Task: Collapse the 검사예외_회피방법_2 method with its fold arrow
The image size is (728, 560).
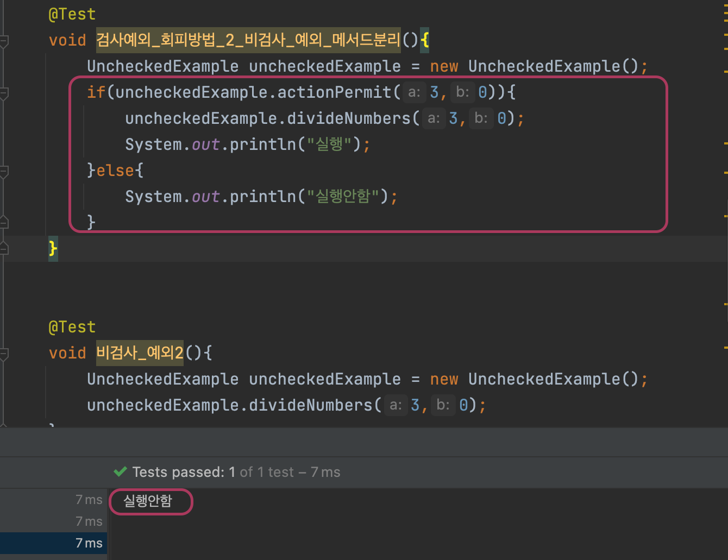Action: [4, 40]
